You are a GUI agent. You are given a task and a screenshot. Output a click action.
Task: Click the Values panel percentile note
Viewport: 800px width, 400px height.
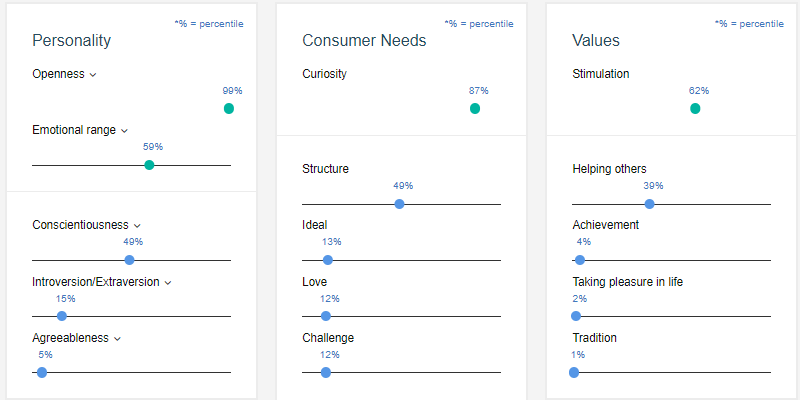748,22
